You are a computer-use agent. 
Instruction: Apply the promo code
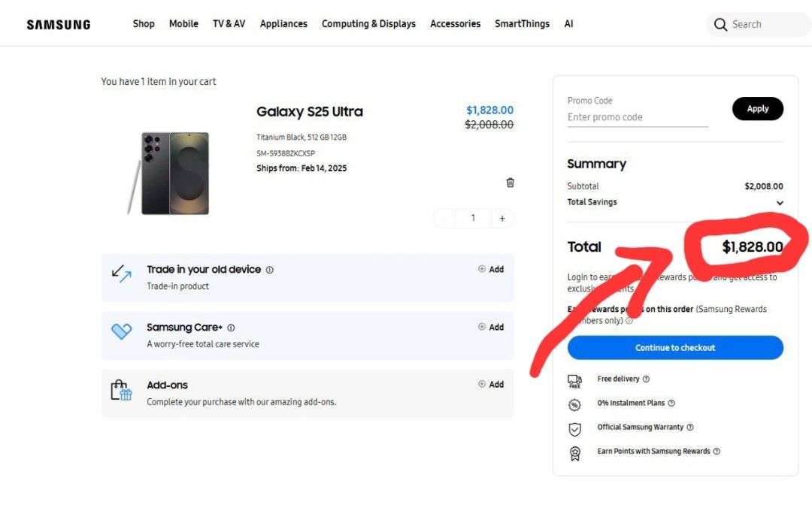pos(758,109)
